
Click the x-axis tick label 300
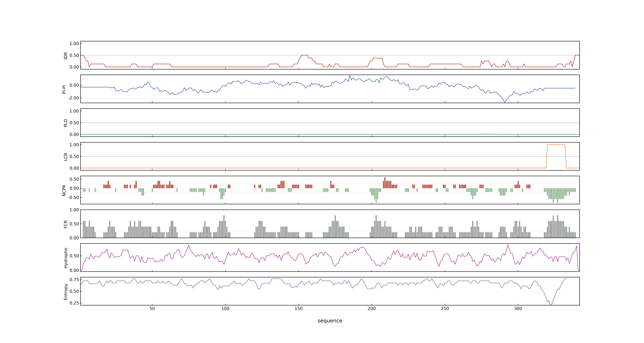pos(518,309)
